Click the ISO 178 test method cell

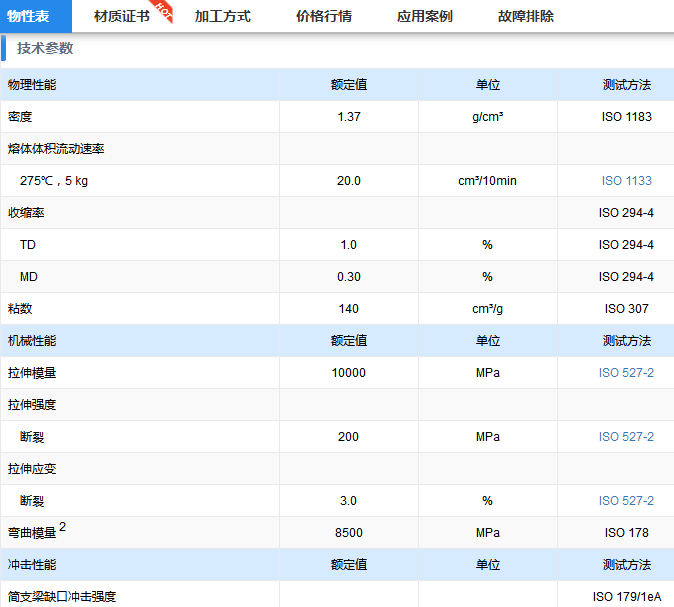point(626,533)
